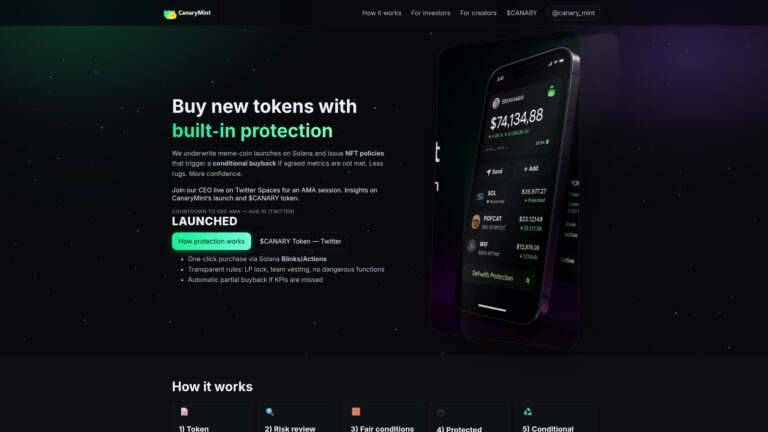Open the @canary_mint Twitter button
Image resolution: width=768 pixels, height=432 pixels.
573,13
